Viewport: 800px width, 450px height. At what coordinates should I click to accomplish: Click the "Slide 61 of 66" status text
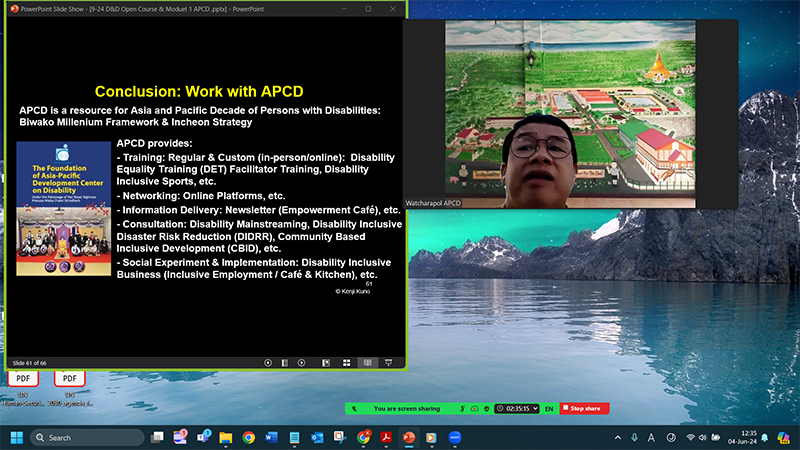click(30, 363)
